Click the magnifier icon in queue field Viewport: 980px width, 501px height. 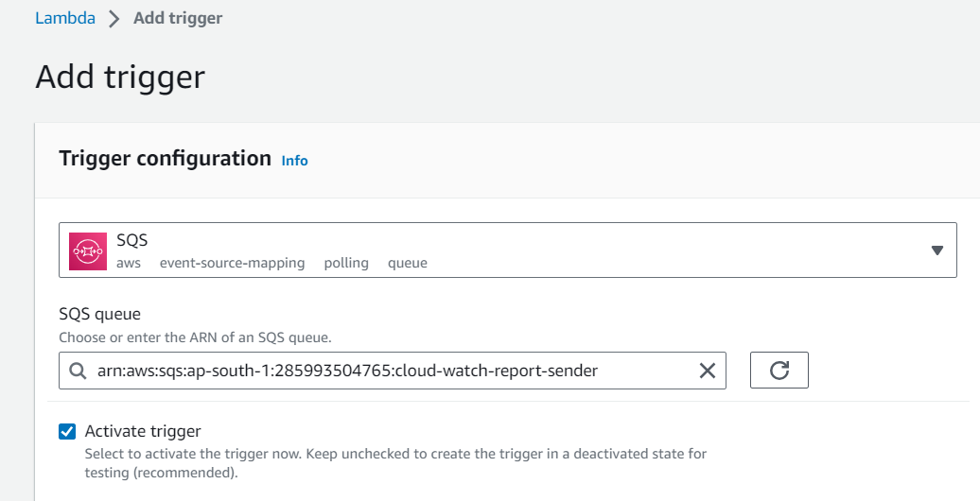[x=78, y=371]
